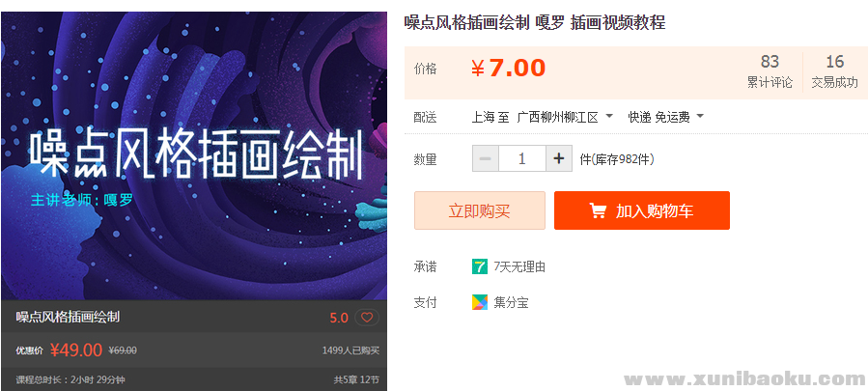868x391 pixels.
Task: Click the heart favorite icon
Action: 367,317
